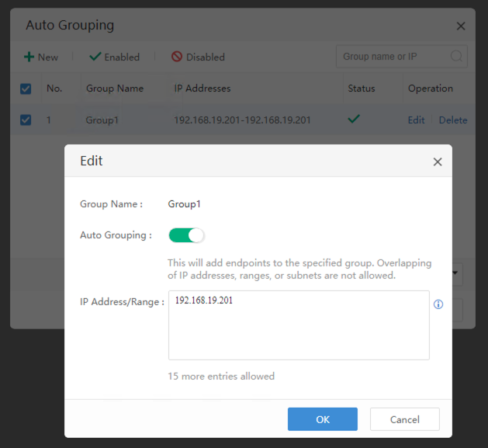Image resolution: width=488 pixels, height=448 pixels.
Task: Focus the Group name or IP search field
Action: [392, 56]
